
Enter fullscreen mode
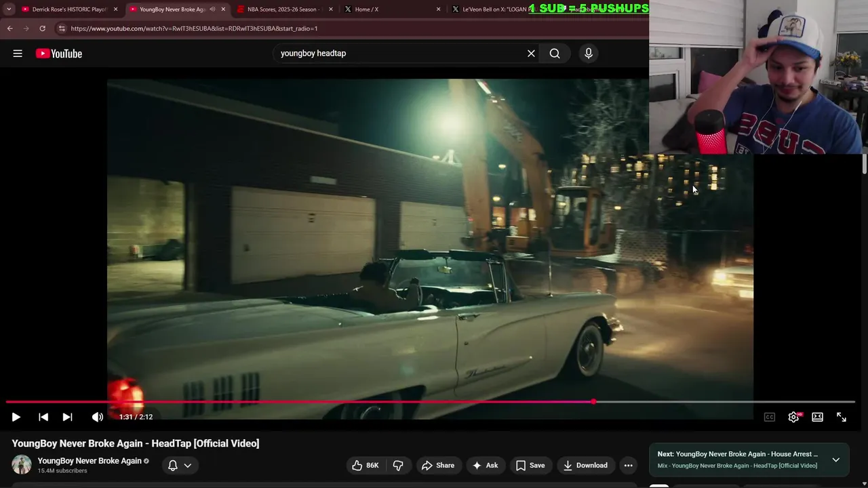pyautogui.click(x=841, y=417)
